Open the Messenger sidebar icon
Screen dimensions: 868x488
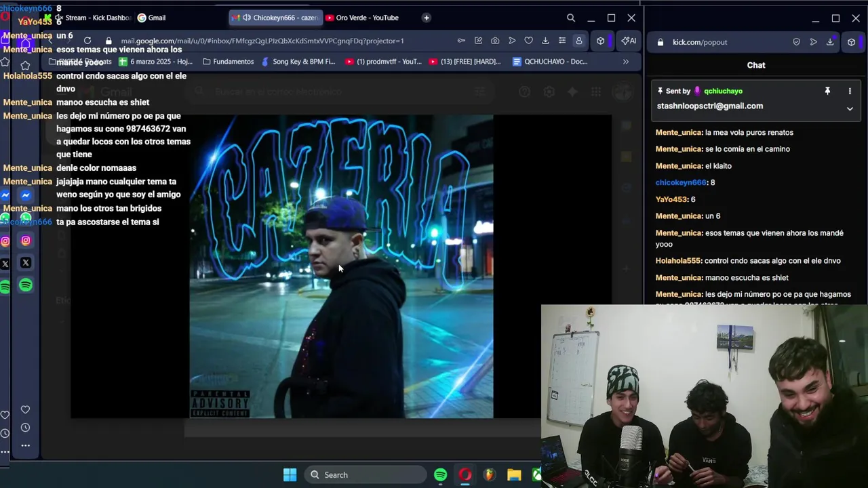pyautogui.click(x=26, y=195)
